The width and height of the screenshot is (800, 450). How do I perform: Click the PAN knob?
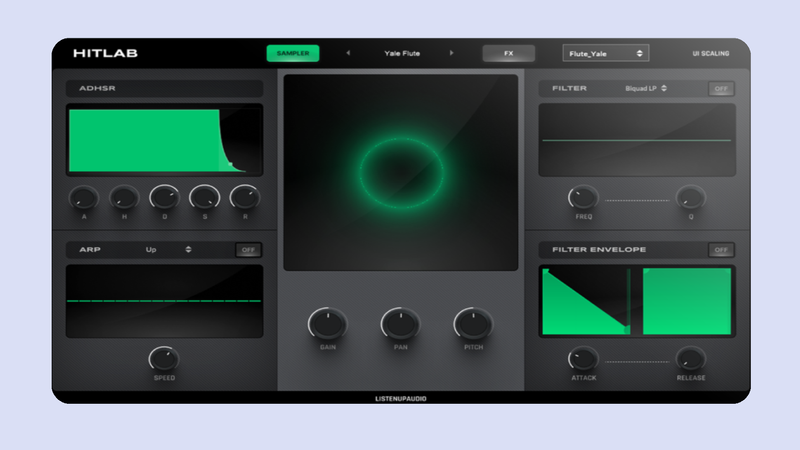click(x=400, y=323)
